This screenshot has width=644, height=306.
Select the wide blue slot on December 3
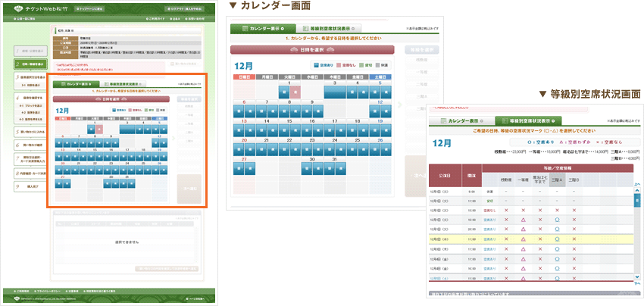pyautogui.click(x=335, y=92)
